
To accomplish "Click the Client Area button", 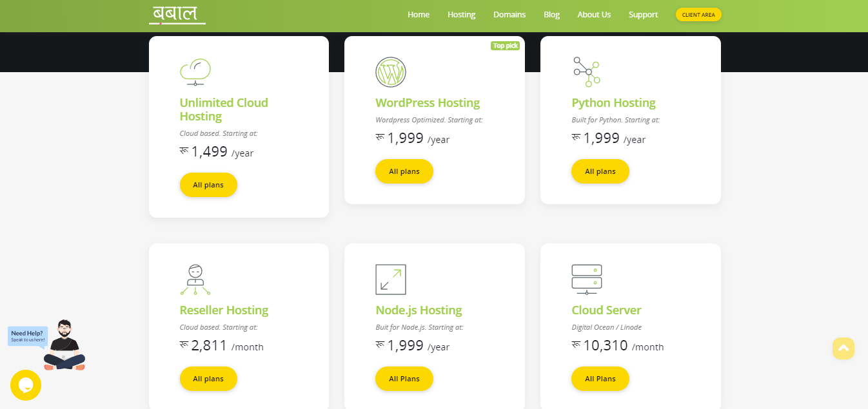I will click(x=698, y=15).
